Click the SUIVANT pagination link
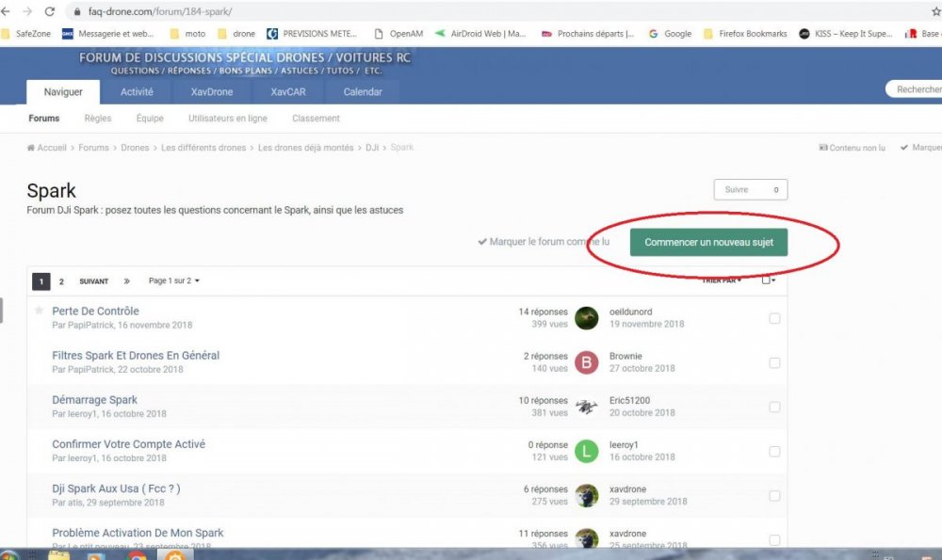Screen dimensions: 942x560 (x=93, y=280)
